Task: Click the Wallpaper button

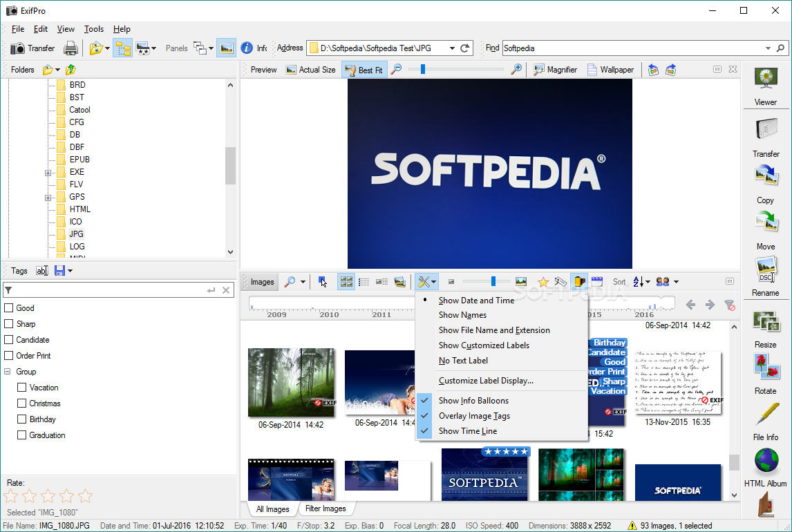Action: pos(611,70)
